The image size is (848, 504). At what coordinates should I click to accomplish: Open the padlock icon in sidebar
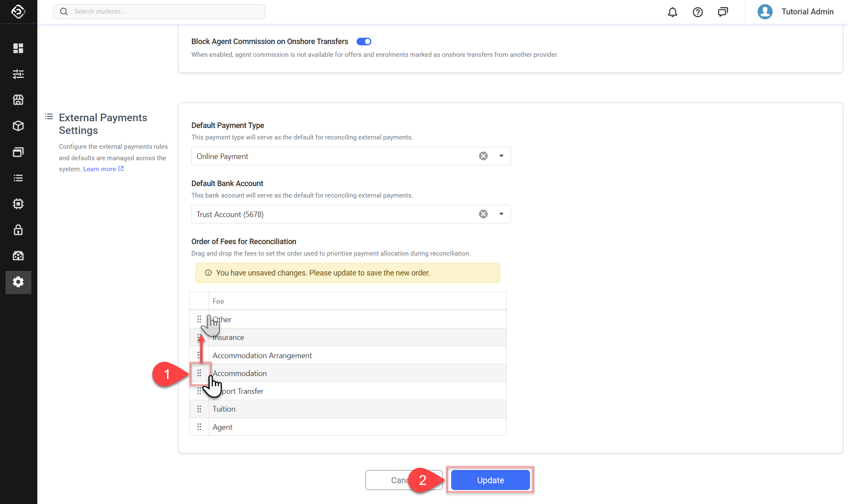click(18, 230)
